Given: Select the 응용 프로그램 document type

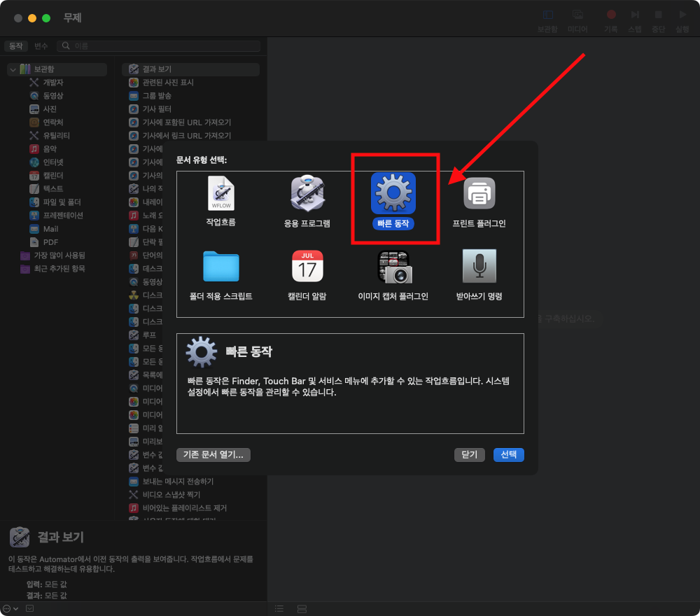Looking at the screenshot, I should point(307,201).
